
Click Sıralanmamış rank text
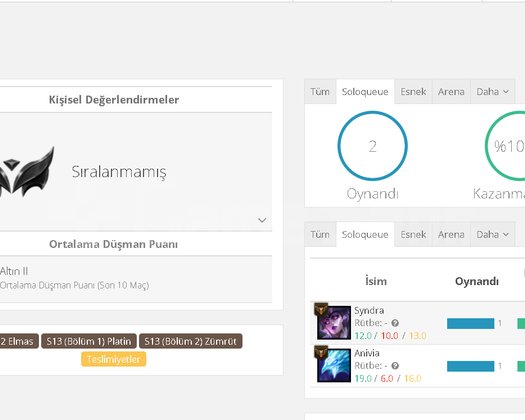(119, 172)
